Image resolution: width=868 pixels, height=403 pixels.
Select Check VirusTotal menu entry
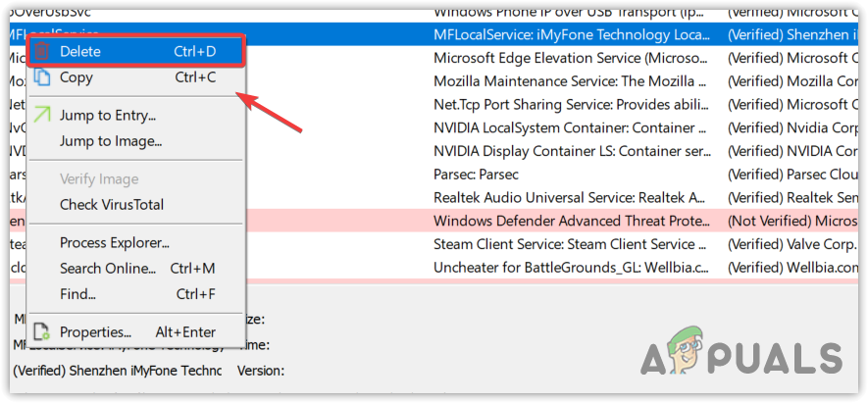pyautogui.click(x=112, y=205)
